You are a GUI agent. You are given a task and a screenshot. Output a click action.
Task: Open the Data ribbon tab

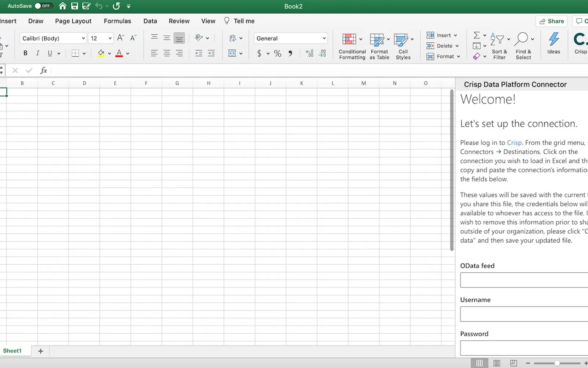(150, 21)
